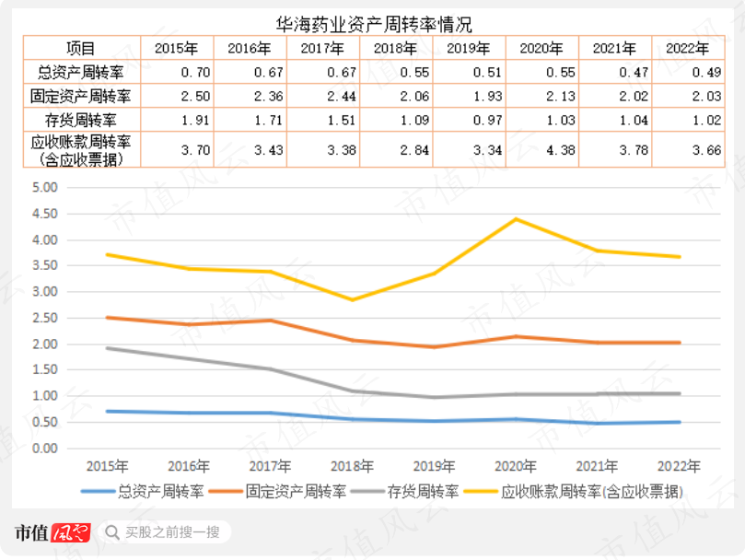Click the 市值风云 logo

[x=52, y=532]
